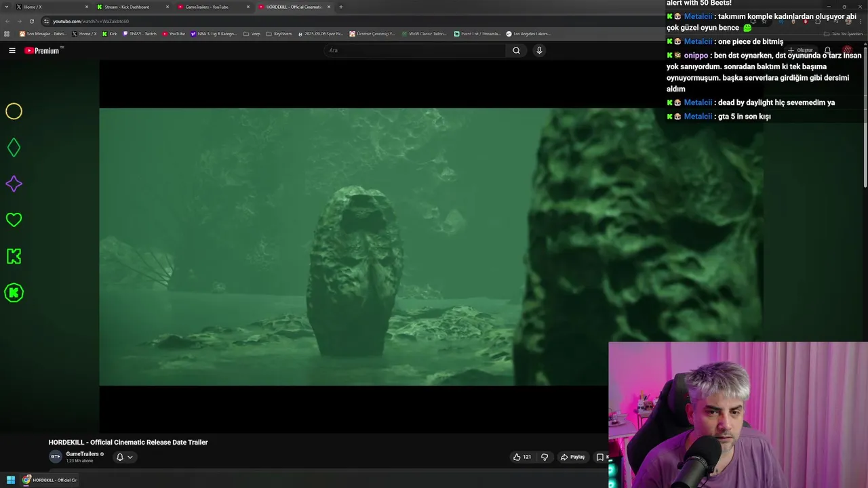The height and width of the screenshot is (488, 868).
Task: Click the Paylaş share button
Action: point(572,457)
